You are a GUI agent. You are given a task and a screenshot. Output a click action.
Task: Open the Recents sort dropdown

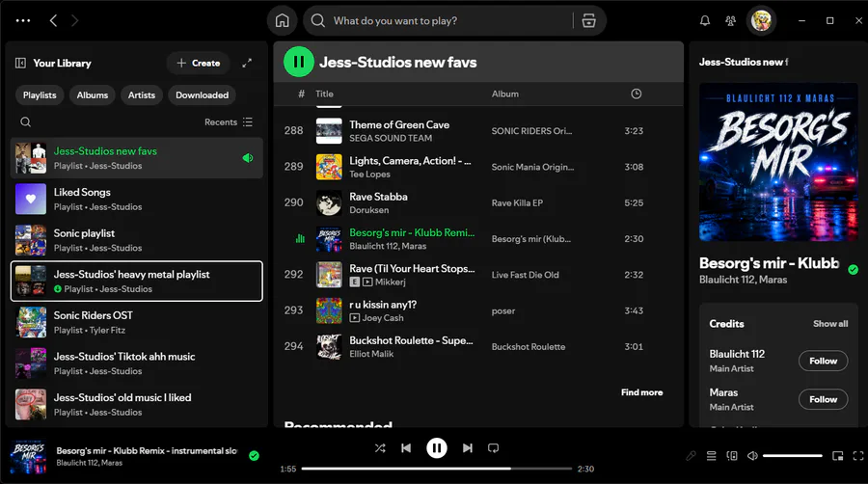(228, 121)
